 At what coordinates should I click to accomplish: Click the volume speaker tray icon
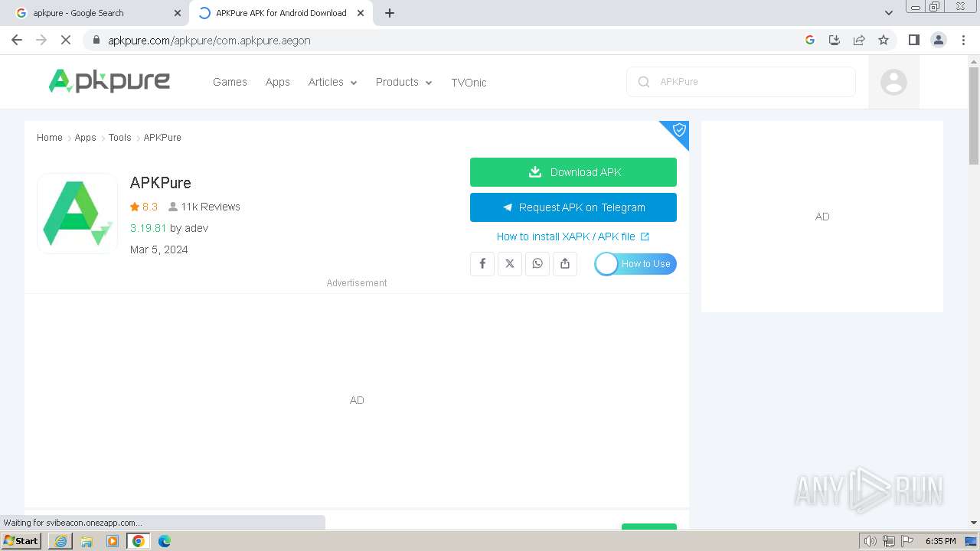click(871, 541)
